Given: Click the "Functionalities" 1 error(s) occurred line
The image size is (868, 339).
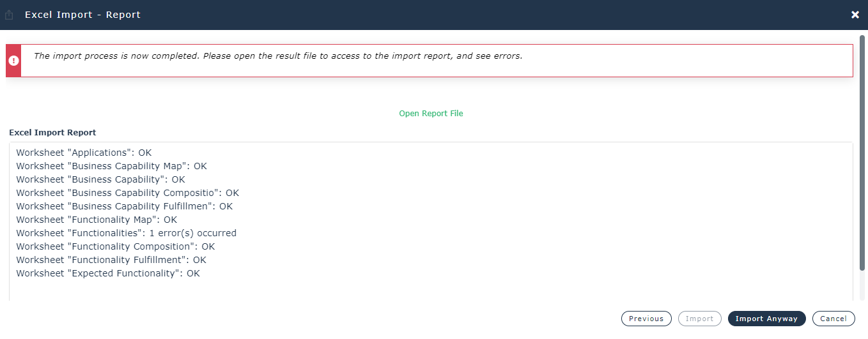Looking at the screenshot, I should point(126,233).
